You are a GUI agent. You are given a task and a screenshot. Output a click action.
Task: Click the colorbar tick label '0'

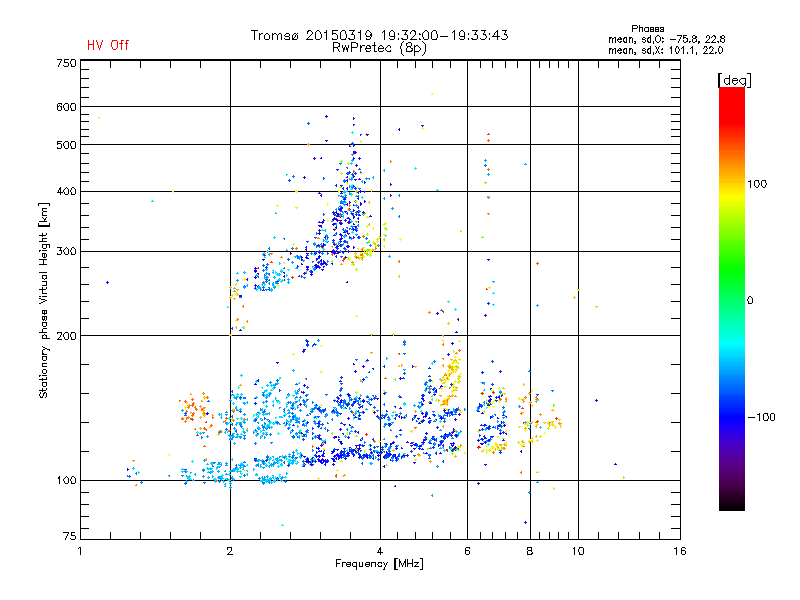pos(749,300)
